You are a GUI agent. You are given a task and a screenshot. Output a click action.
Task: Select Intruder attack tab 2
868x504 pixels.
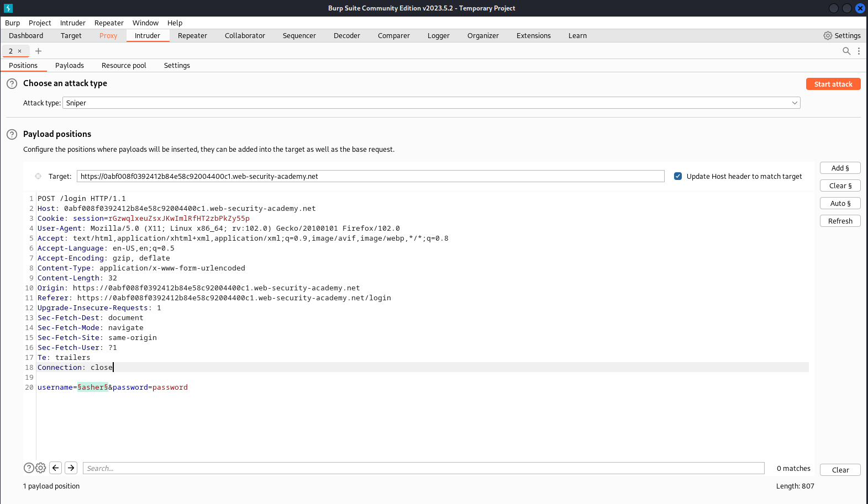(10, 51)
